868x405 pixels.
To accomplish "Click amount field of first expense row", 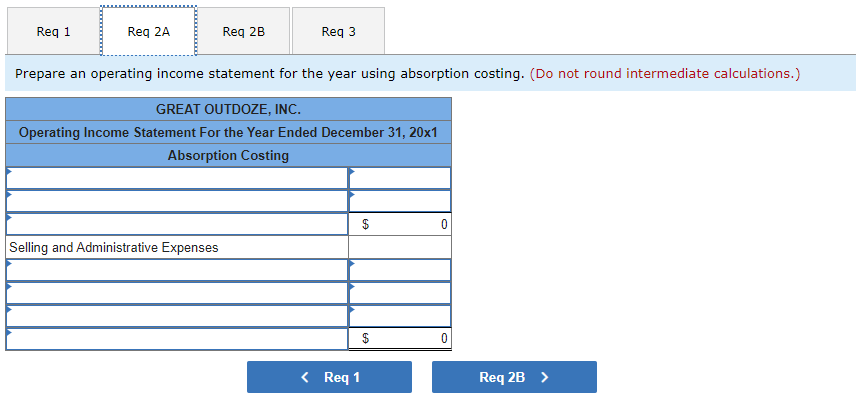I will pyautogui.click(x=400, y=270).
